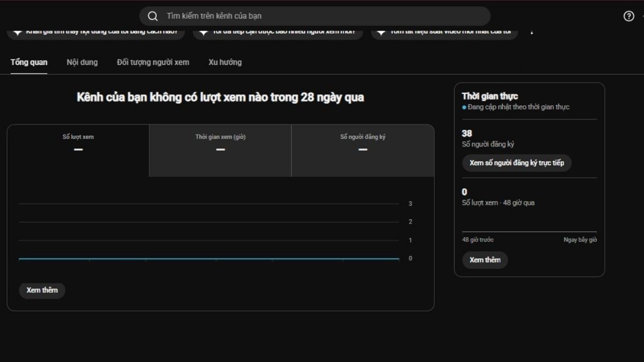Viewport: 644px width, 362px height.
Task: Click the subscriber count '38'
Action: pyautogui.click(x=467, y=134)
